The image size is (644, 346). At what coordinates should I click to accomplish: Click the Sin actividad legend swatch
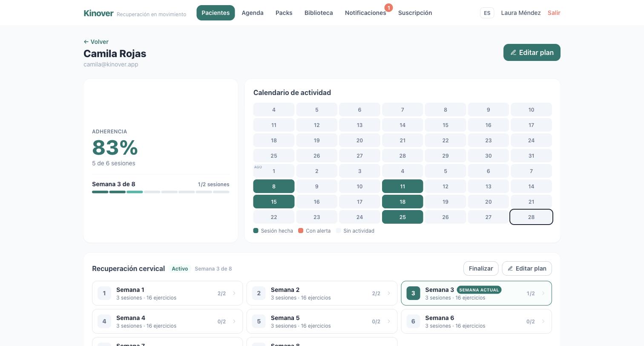pyautogui.click(x=338, y=231)
